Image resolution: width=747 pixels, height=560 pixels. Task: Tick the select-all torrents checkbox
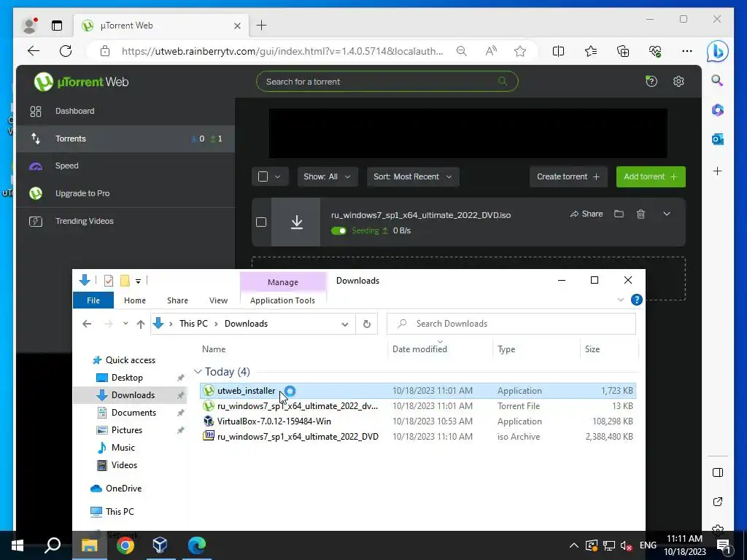click(263, 176)
